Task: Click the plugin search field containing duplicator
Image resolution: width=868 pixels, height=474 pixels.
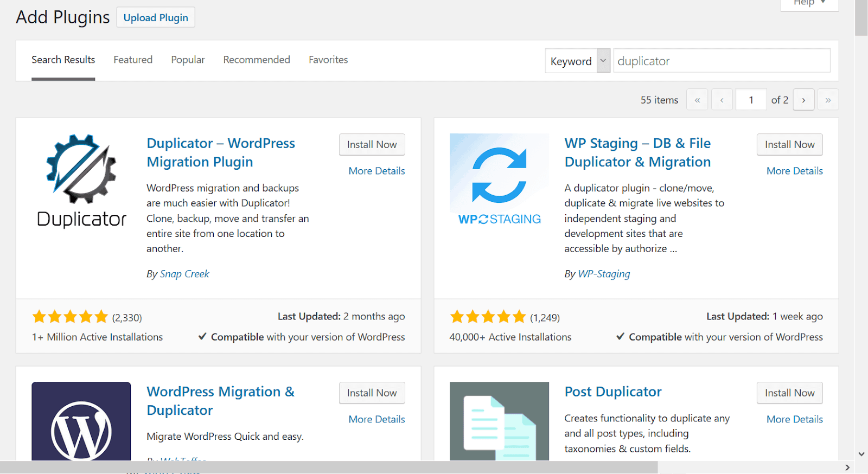Action: click(722, 61)
